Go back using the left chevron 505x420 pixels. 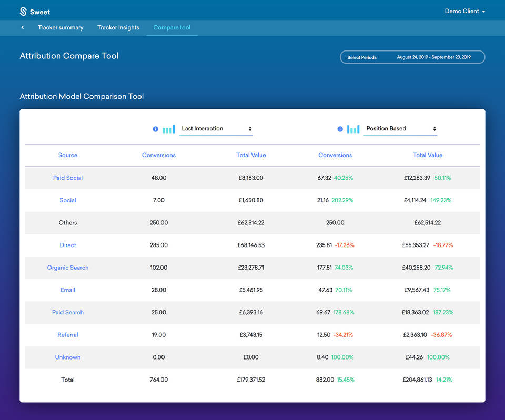23,27
